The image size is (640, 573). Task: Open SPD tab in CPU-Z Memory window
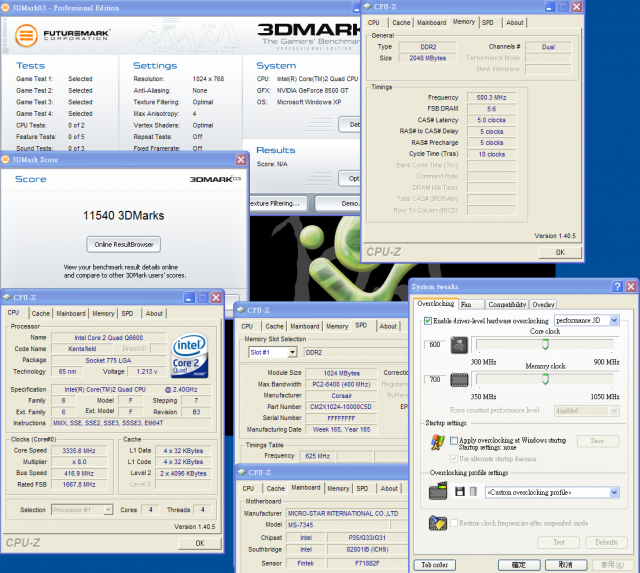[488, 22]
